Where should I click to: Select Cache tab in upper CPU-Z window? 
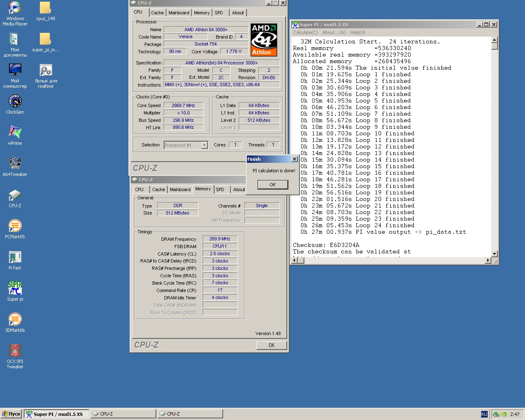[157, 13]
